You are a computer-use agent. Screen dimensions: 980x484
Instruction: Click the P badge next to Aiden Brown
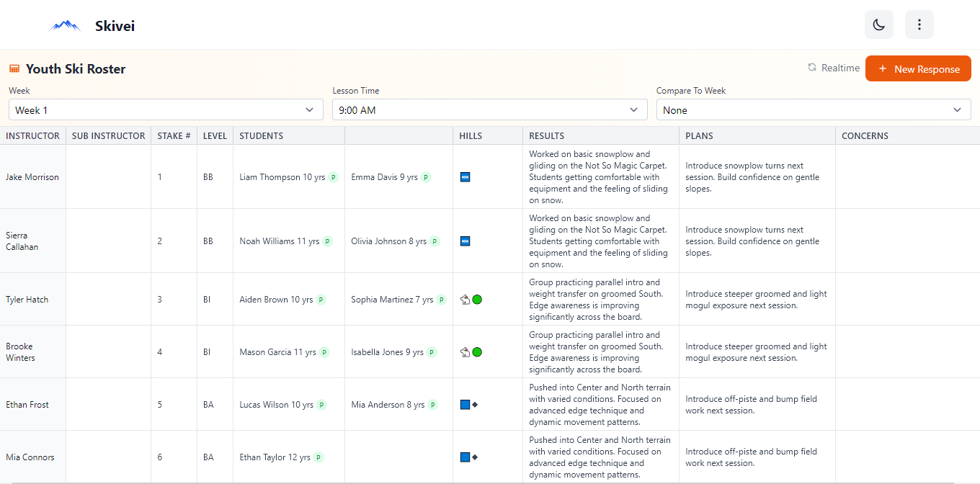click(321, 300)
